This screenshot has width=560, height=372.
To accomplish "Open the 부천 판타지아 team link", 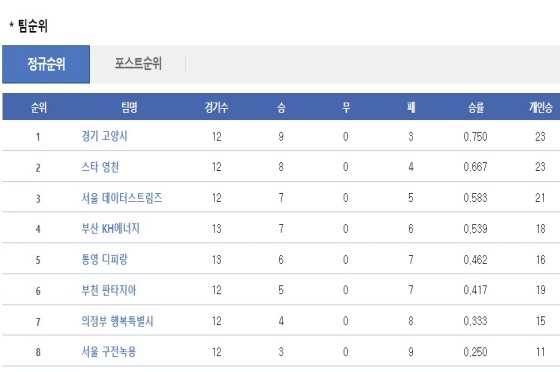I will (x=109, y=290).
